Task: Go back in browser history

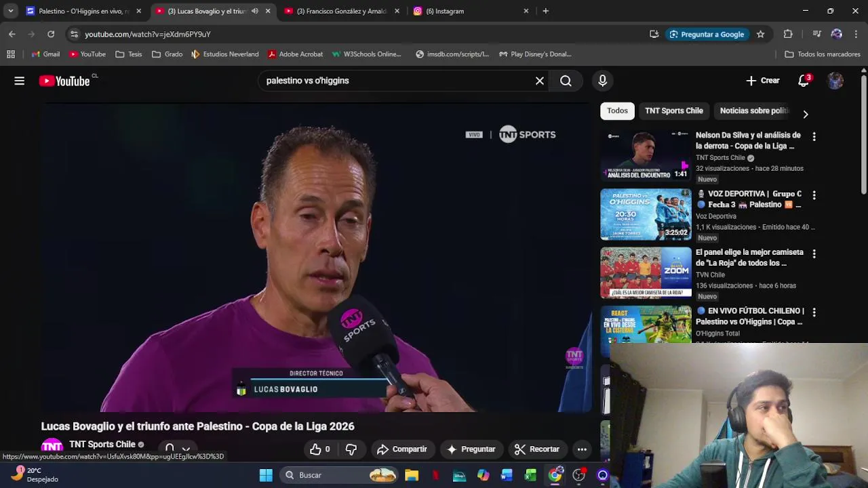Action: pos(12,34)
